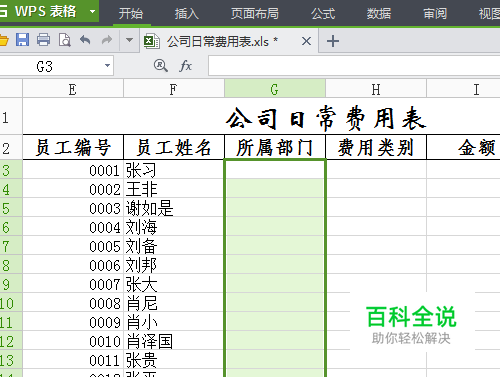Viewport: 500px width, 377px height.
Task: Click the 金额 header cell
Action: pyautogui.click(x=464, y=147)
